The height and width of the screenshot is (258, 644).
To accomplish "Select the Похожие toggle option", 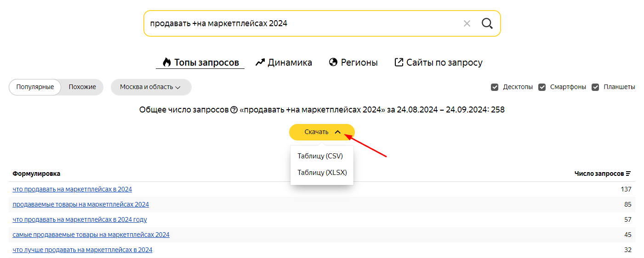I will pos(82,87).
